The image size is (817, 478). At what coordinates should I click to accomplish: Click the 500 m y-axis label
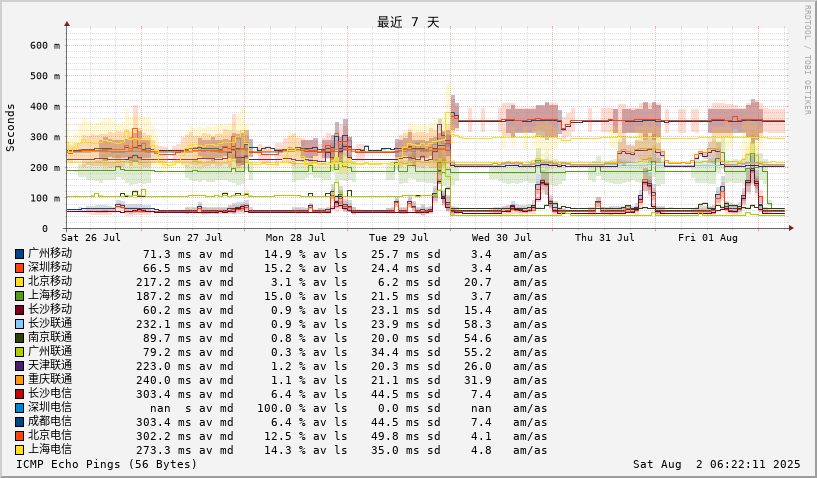[45, 76]
